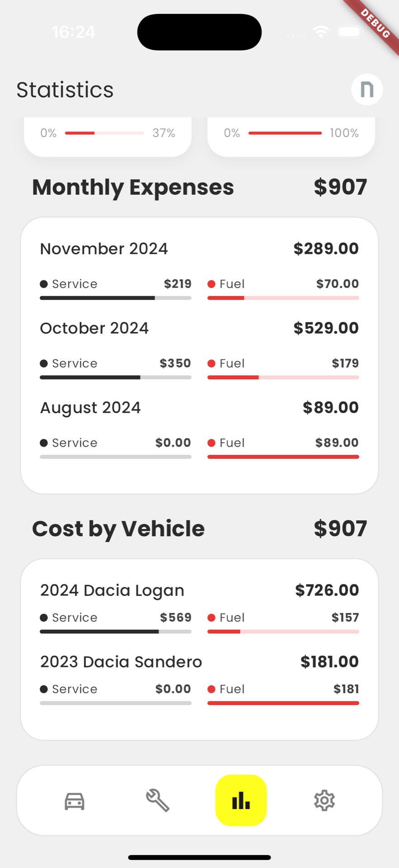The width and height of the screenshot is (399, 868).
Task: Open the service wrench tab
Action: 158,801
